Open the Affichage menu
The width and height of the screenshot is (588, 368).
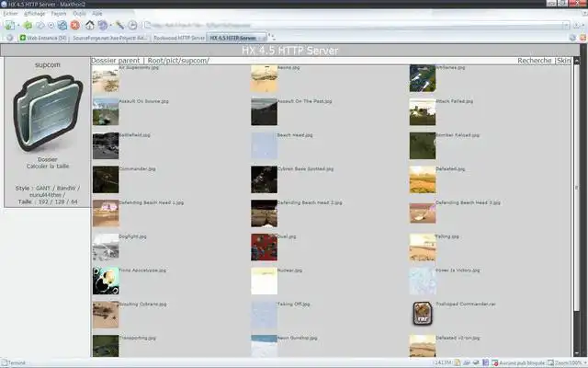[x=35, y=14]
